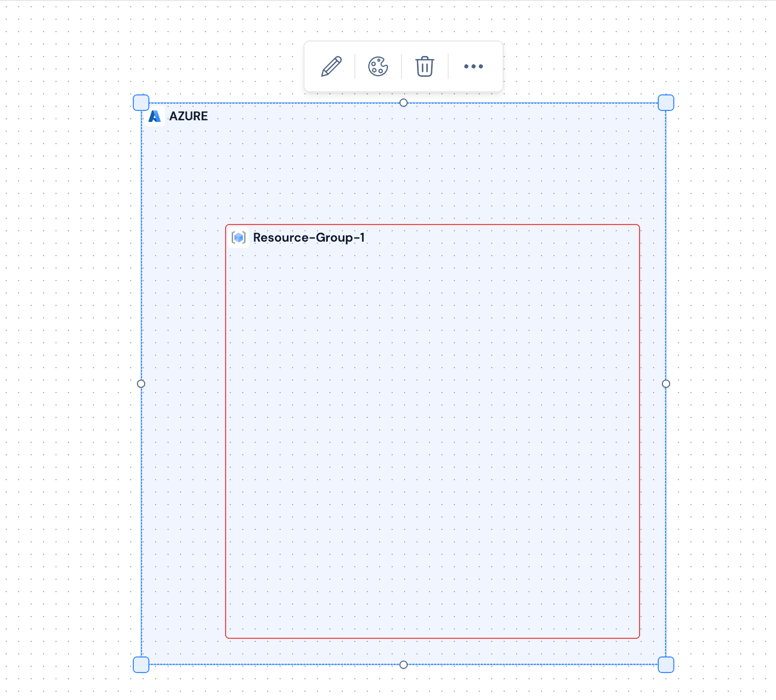
Task: Select the AZURE container label
Action: click(x=189, y=116)
